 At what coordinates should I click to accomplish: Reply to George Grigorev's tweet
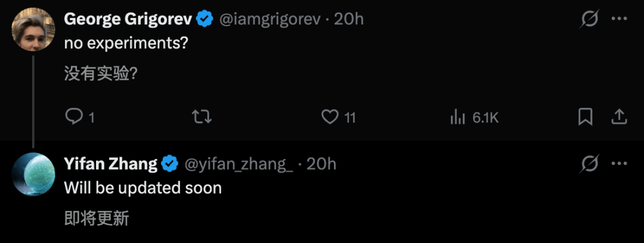coord(73,117)
